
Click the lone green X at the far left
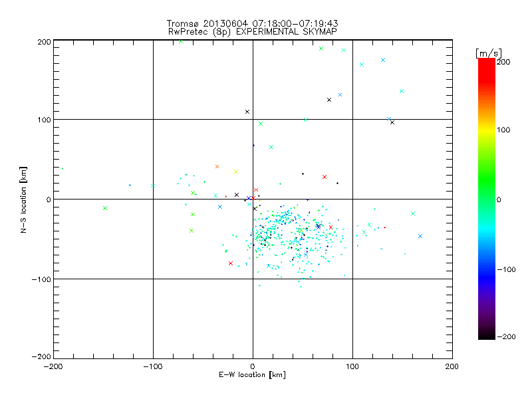tap(105, 208)
